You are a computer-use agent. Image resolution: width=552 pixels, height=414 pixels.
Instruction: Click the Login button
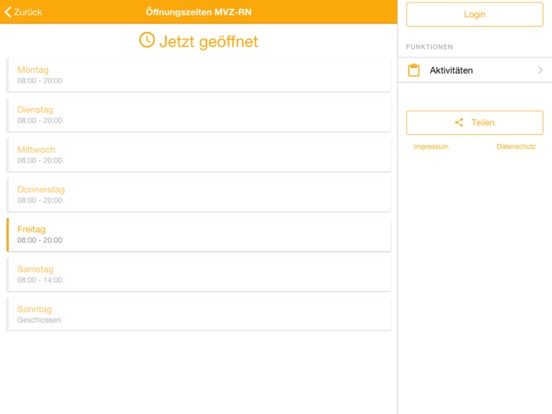(475, 14)
